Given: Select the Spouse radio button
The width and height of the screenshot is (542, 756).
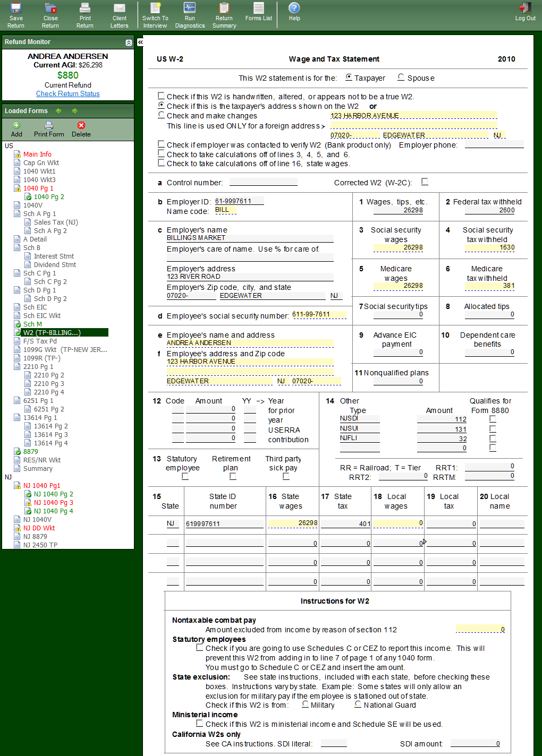Looking at the screenshot, I should [x=401, y=78].
